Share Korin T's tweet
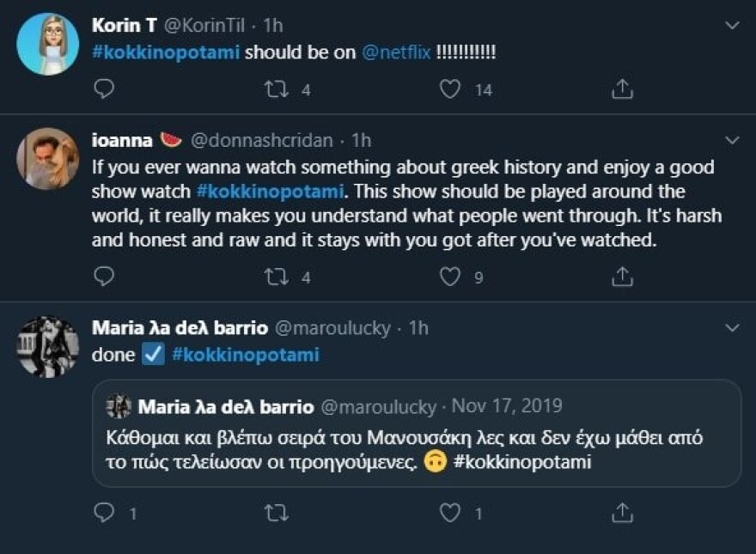This screenshot has height=554, width=756. [622, 89]
